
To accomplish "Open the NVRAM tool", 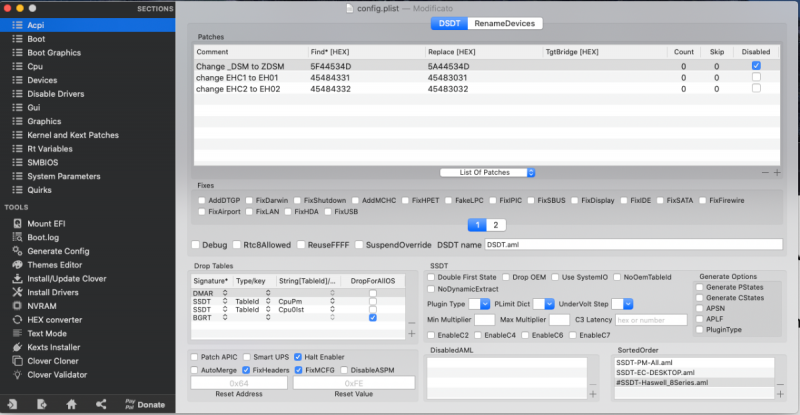I will (44, 306).
